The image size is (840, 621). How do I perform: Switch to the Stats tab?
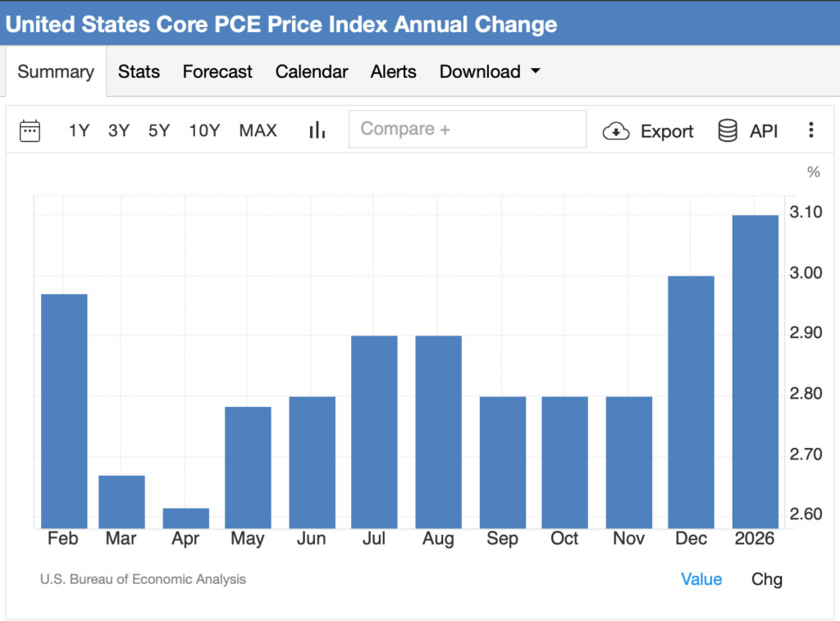tap(139, 72)
